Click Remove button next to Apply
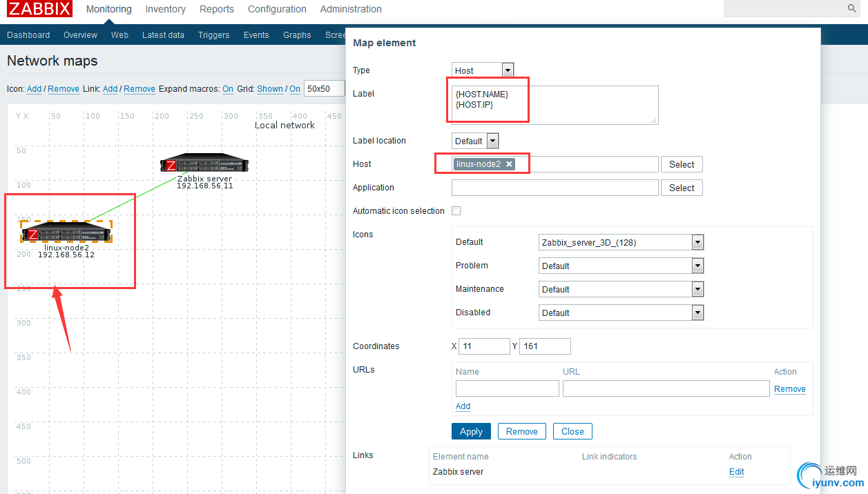 point(522,431)
